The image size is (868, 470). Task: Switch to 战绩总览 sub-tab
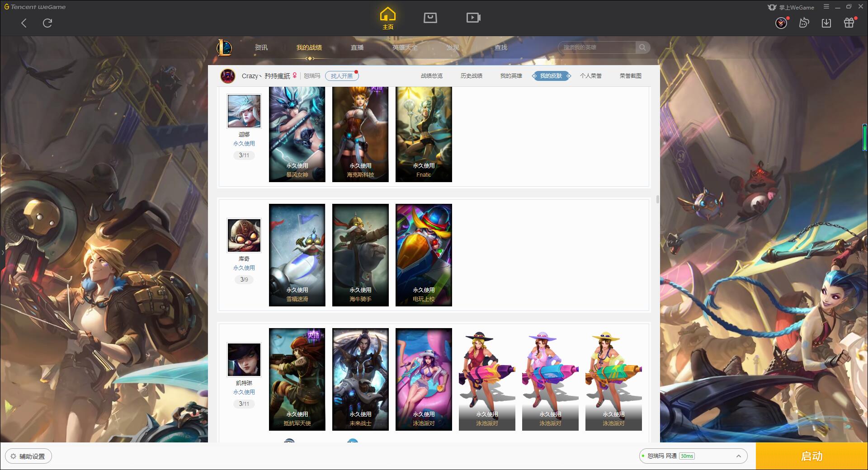[432, 76]
